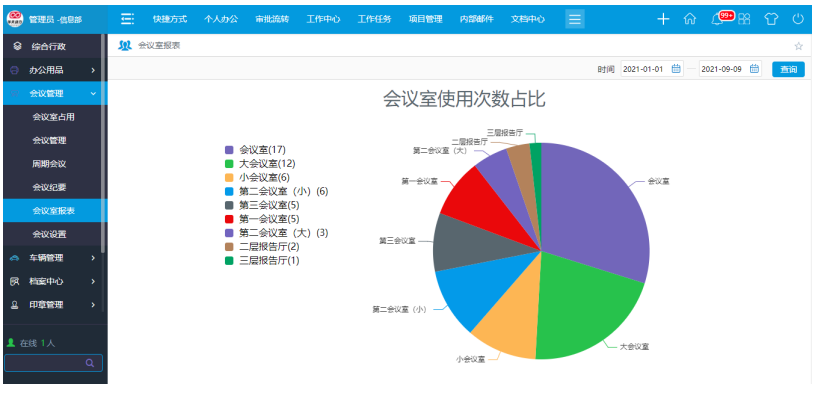Favorite this page with the star icon

(x=799, y=46)
